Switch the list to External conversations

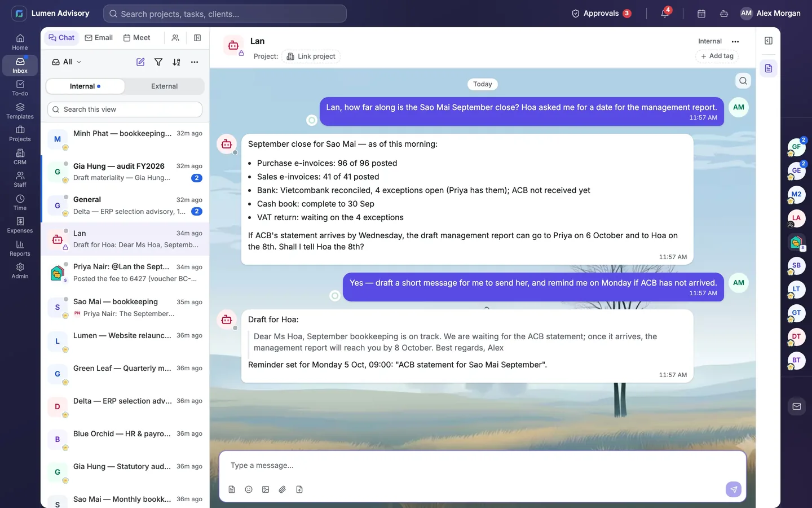(x=164, y=86)
